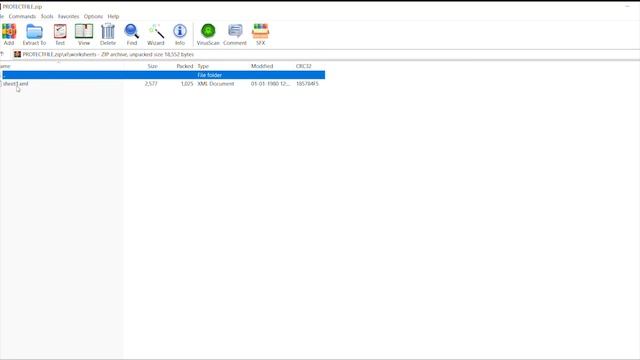Open the Options menu
Viewport: 640px width, 360px height.
(x=93, y=16)
